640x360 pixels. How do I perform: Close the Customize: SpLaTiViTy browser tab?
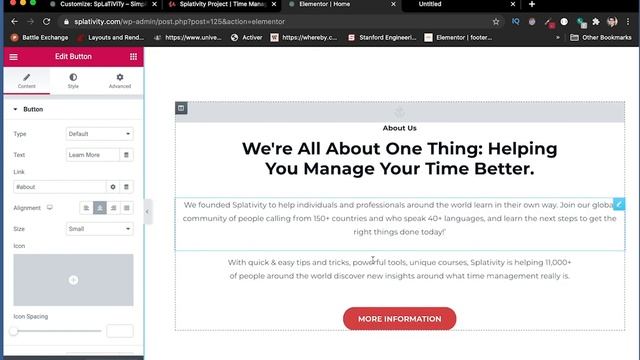[154, 4]
